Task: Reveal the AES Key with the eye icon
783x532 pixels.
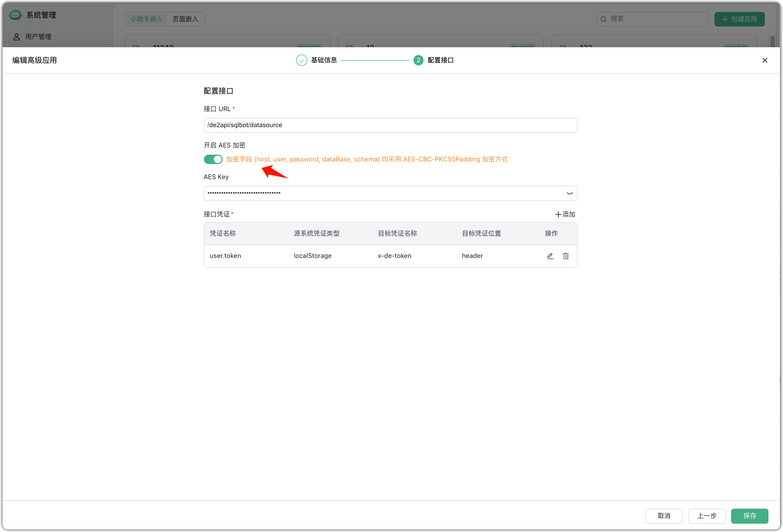Action: click(569, 194)
